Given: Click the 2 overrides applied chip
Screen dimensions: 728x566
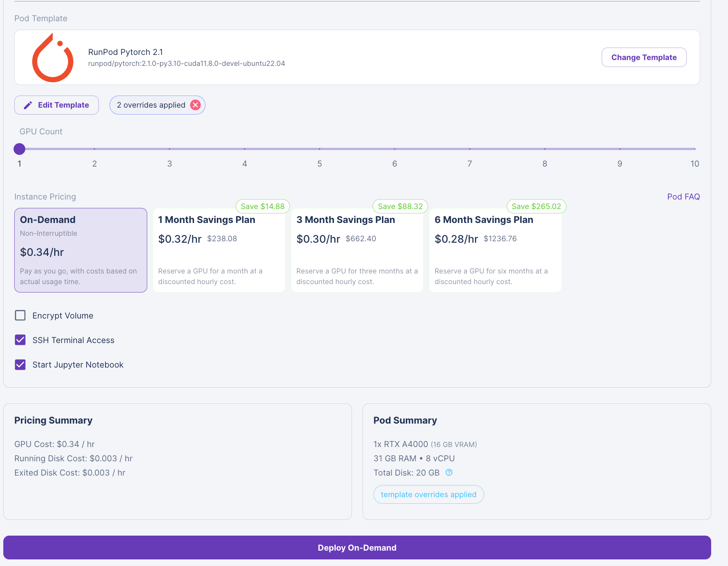Looking at the screenshot, I should 151,105.
